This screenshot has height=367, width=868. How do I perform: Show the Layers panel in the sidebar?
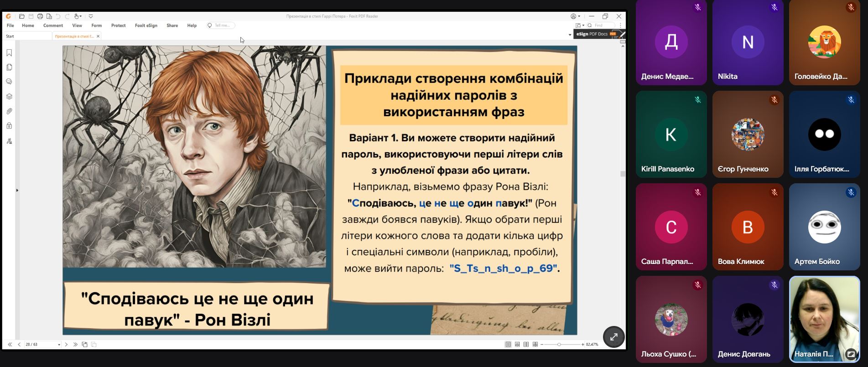[9, 97]
